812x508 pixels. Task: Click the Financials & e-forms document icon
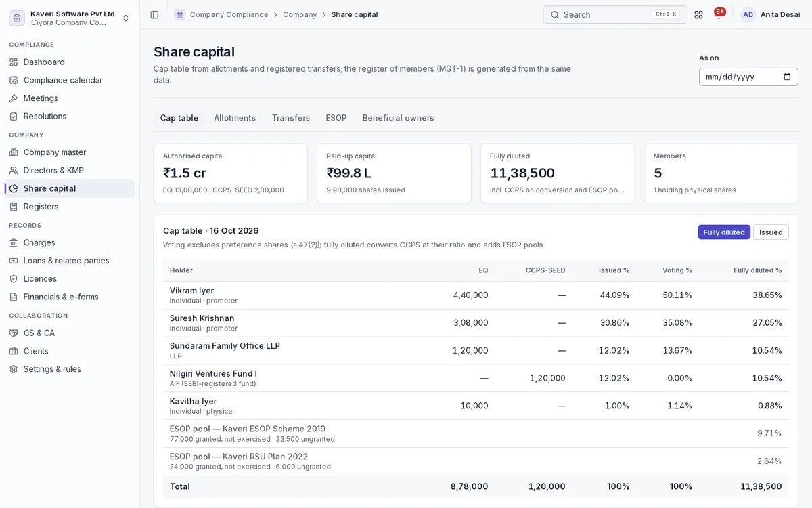[14, 297]
